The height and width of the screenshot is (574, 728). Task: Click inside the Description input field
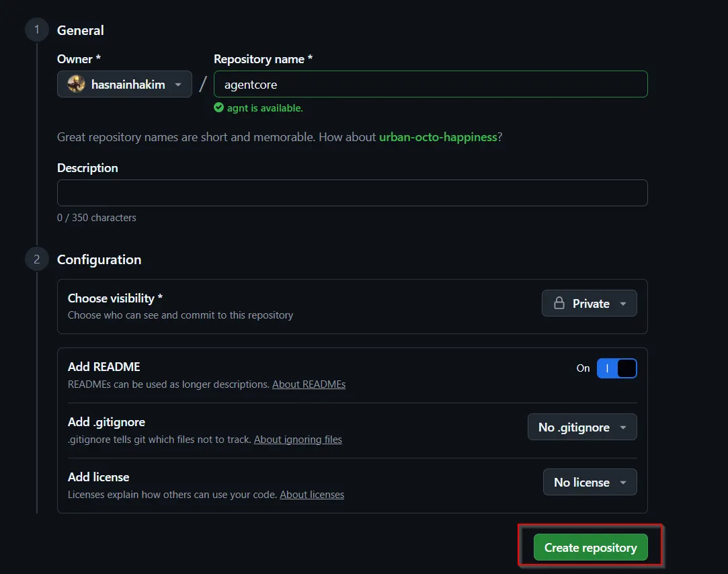coord(352,193)
